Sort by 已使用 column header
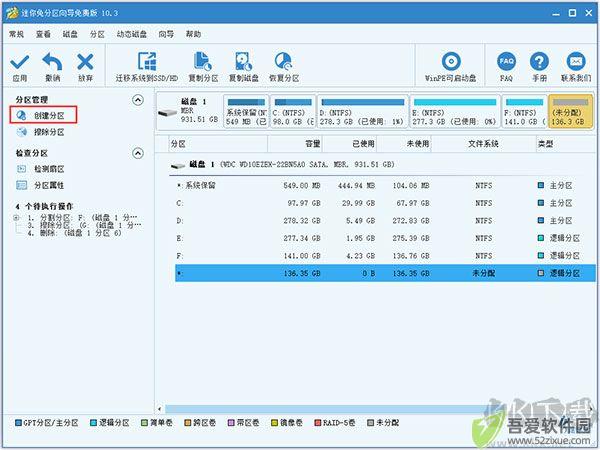The height and width of the screenshot is (450, 600). tap(349, 144)
